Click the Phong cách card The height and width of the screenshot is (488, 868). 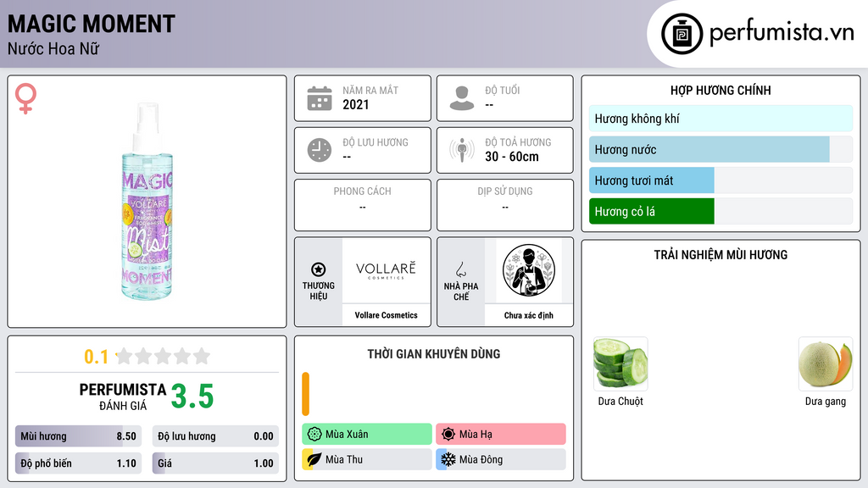pos(363,205)
